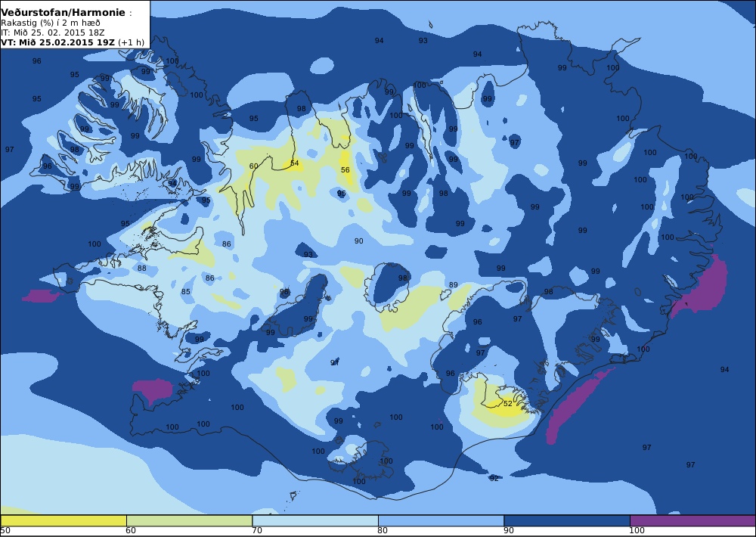The width and height of the screenshot is (756, 537).
Task: Click the legend scale label 100
Action: [x=637, y=531]
